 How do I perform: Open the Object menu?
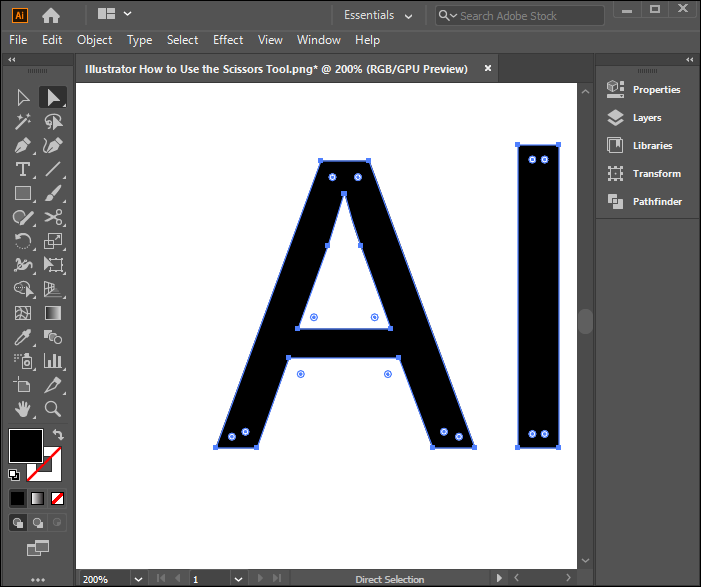pos(94,40)
